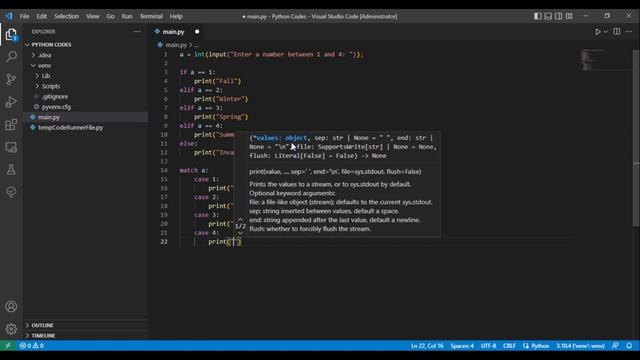Open the Search view
This screenshot has width=640, height=360.
tap(11, 56)
